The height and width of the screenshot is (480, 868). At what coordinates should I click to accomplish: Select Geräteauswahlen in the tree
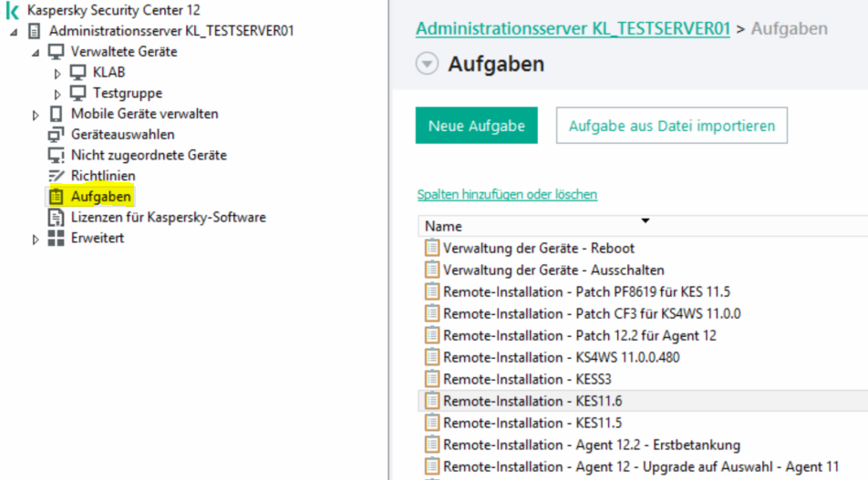pyautogui.click(x=122, y=135)
